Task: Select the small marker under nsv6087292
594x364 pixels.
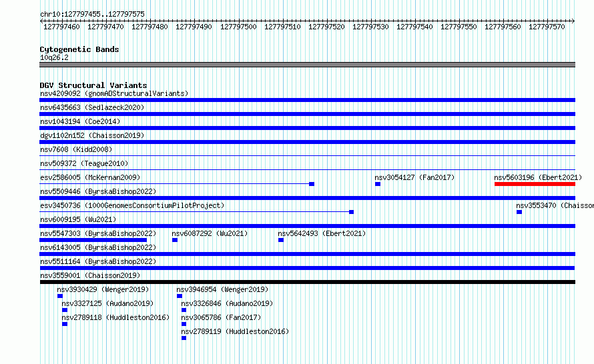Action: pyautogui.click(x=175, y=240)
